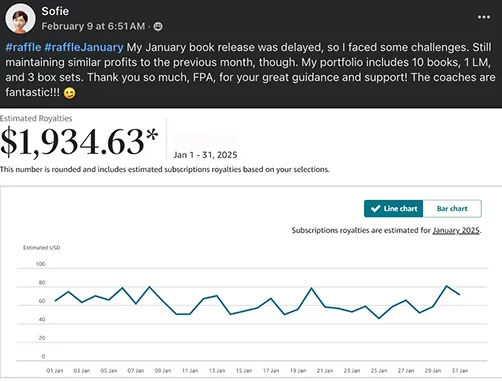
Task: Click the Jan 1 - 31, 2025 date range
Action: click(205, 155)
